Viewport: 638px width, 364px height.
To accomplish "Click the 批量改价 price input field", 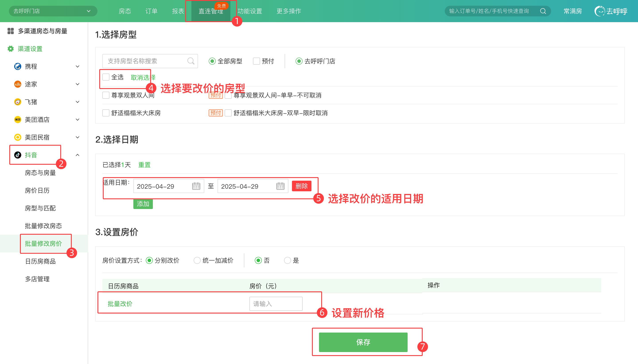I will point(276,304).
